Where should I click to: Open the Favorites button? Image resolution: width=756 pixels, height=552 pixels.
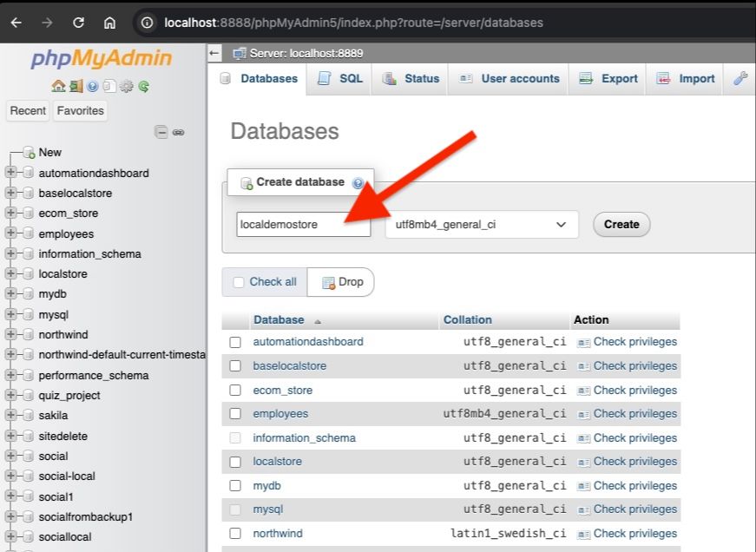[80, 111]
